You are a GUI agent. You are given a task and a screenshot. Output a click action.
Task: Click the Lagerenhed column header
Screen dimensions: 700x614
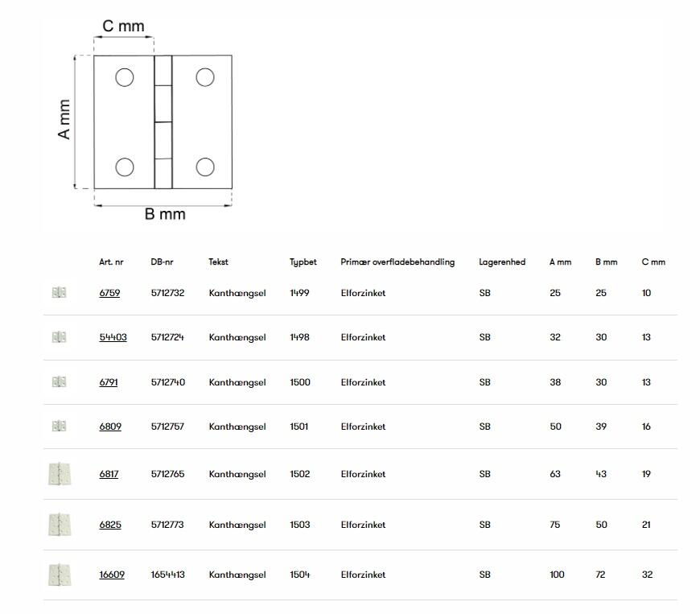pyautogui.click(x=502, y=262)
